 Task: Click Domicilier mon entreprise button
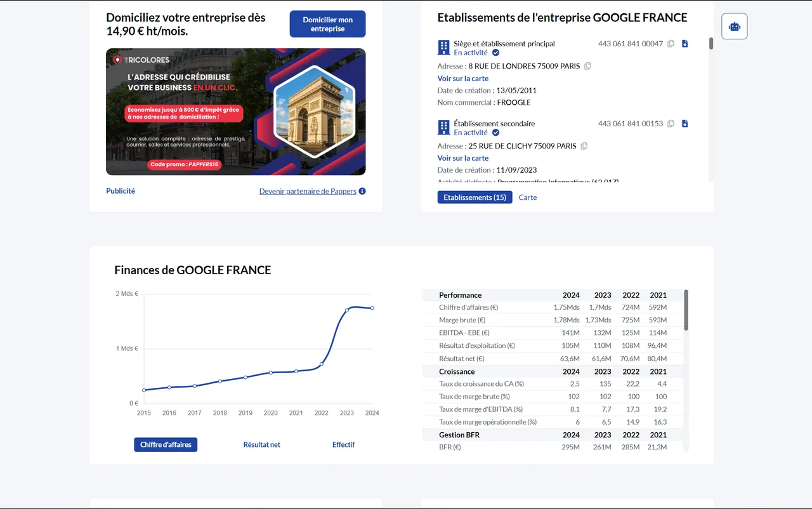328,24
